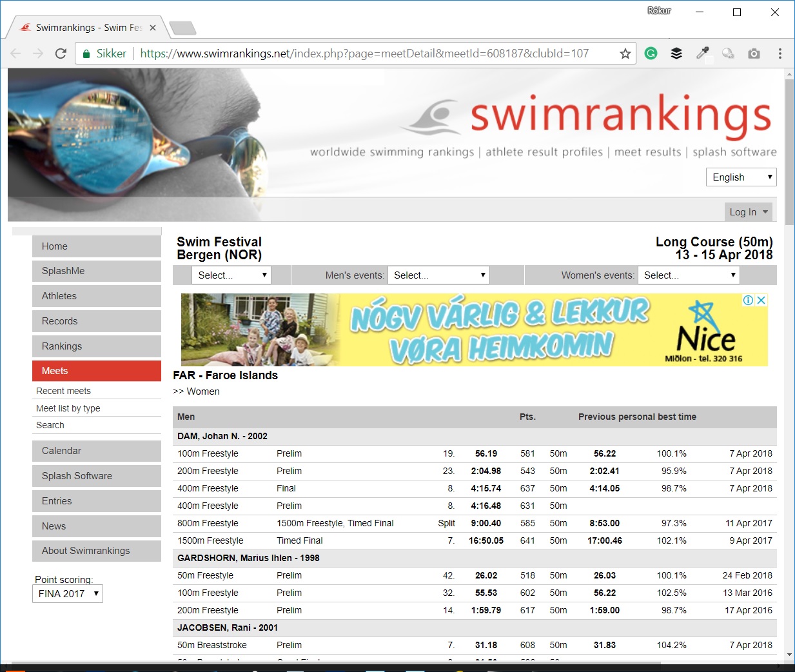Click the green secure lock icon
Image resolution: width=795 pixels, height=672 pixels.
coord(86,54)
